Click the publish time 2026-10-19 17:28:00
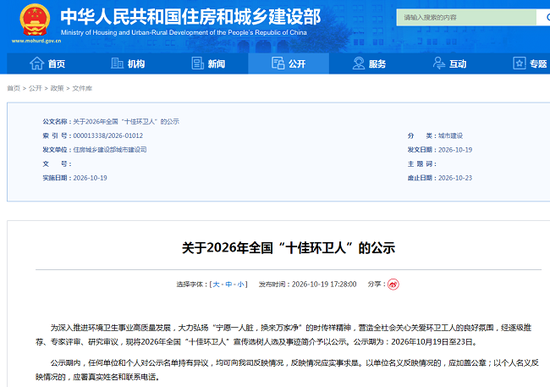This screenshot has width=550, height=387. [x=324, y=284]
